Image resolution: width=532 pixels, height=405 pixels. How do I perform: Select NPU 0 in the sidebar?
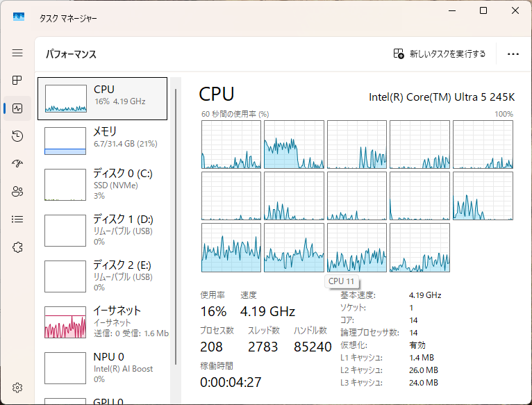click(x=103, y=367)
